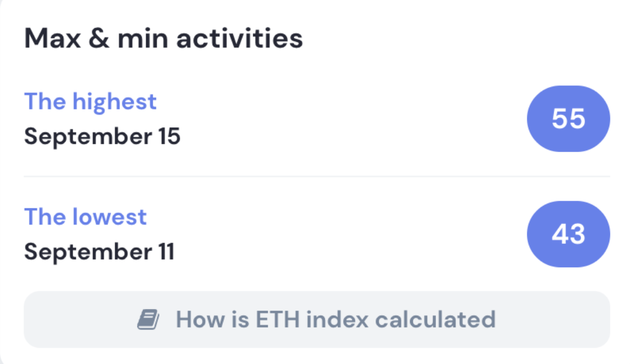
Task: Click the Max & min activities heading
Action: [x=164, y=39]
